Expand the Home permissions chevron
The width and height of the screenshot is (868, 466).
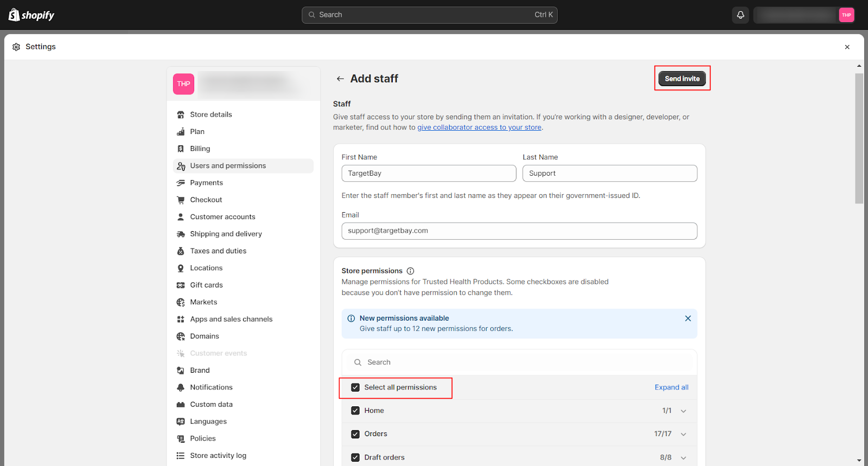click(x=684, y=411)
